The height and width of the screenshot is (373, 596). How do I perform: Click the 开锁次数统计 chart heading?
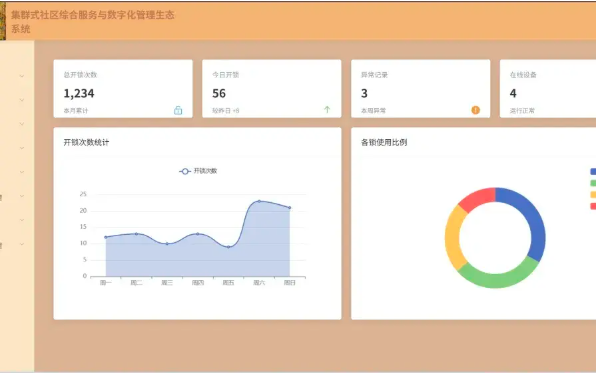coord(86,142)
